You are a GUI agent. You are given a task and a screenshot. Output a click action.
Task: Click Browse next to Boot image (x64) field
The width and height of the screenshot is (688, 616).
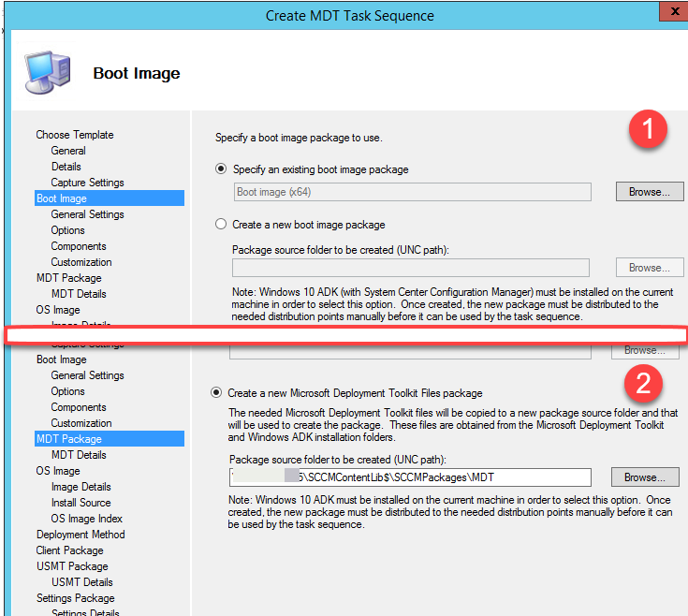pyautogui.click(x=650, y=192)
